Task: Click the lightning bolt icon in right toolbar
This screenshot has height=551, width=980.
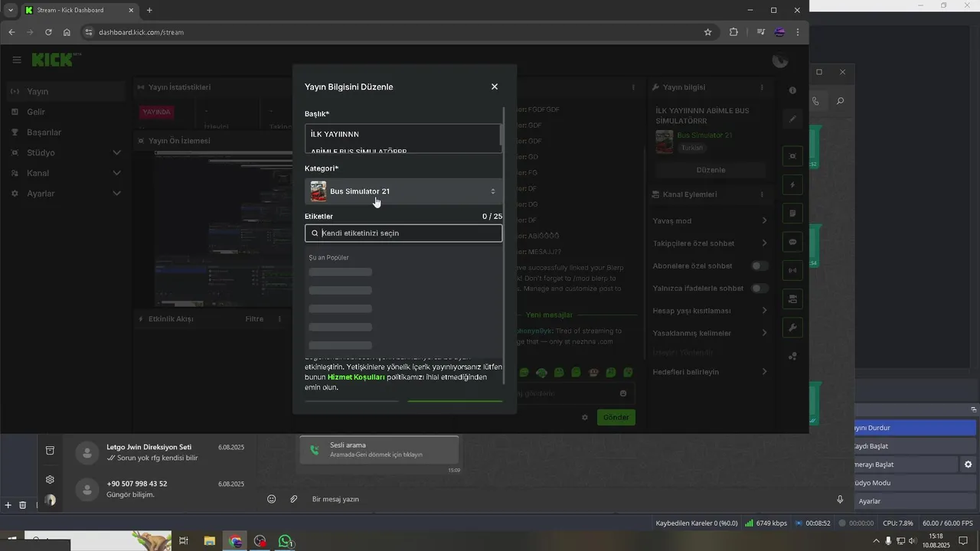Action: [x=792, y=184]
